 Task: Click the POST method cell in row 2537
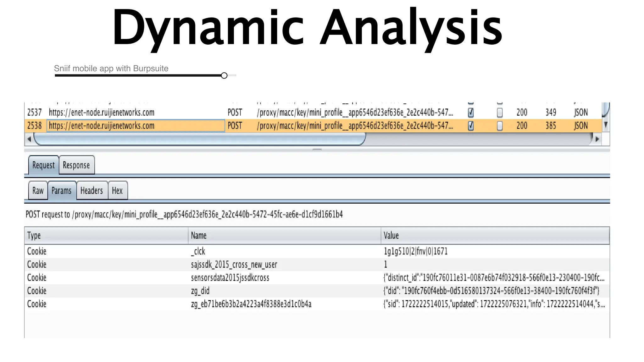(235, 112)
